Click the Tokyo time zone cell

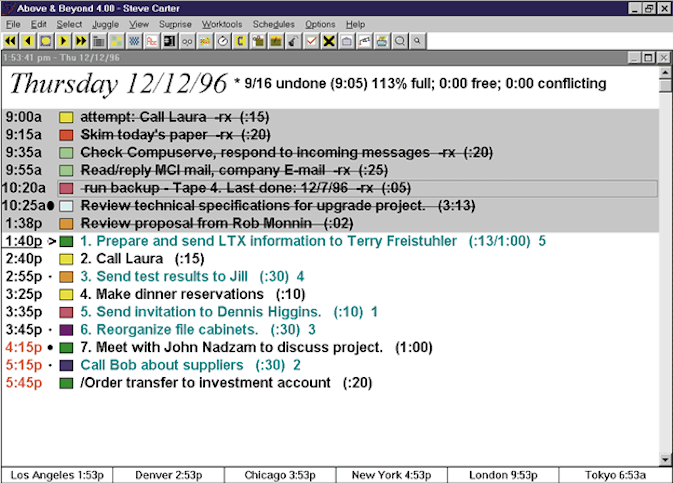coord(615,474)
